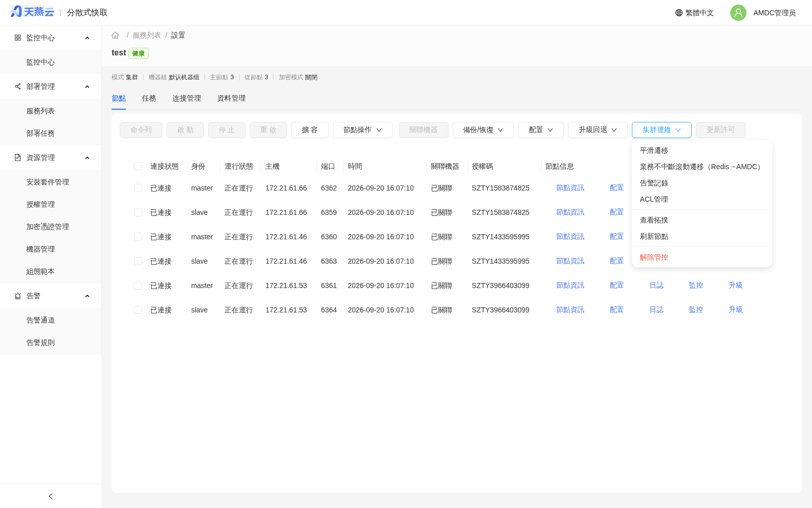Switch to the 连接管理 tab
The image size is (812, 508).
187,98
